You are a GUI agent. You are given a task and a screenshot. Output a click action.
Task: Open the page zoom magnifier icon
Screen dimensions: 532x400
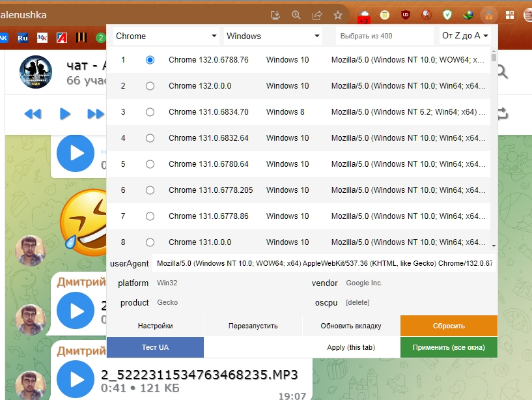[296, 15]
